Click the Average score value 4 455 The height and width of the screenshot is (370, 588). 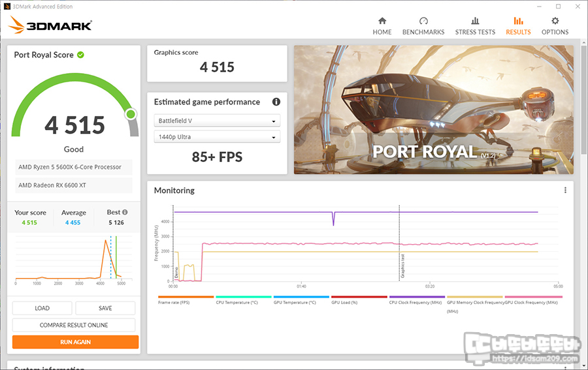coord(73,223)
